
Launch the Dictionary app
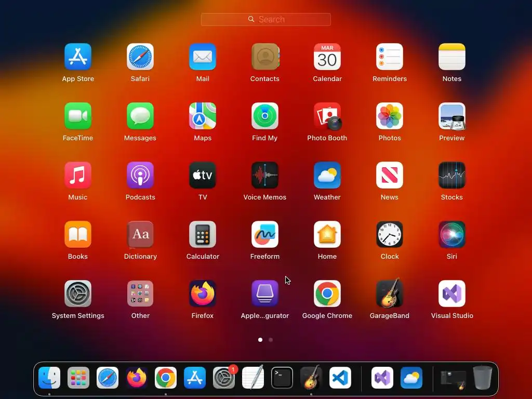click(x=140, y=234)
